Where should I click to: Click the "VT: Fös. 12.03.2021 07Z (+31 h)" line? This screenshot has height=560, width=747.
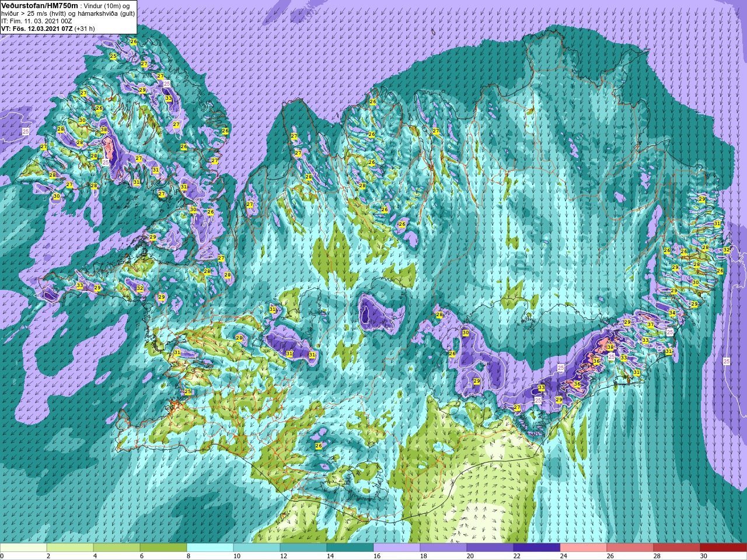(48, 28)
